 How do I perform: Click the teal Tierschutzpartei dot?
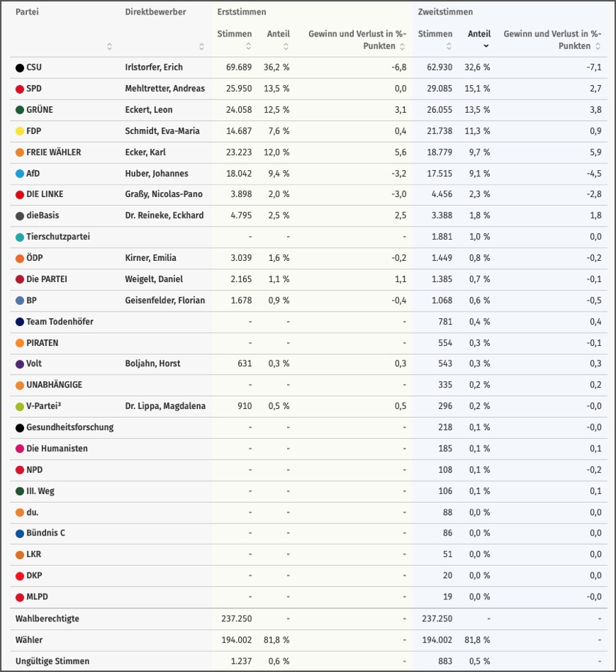[20, 237]
